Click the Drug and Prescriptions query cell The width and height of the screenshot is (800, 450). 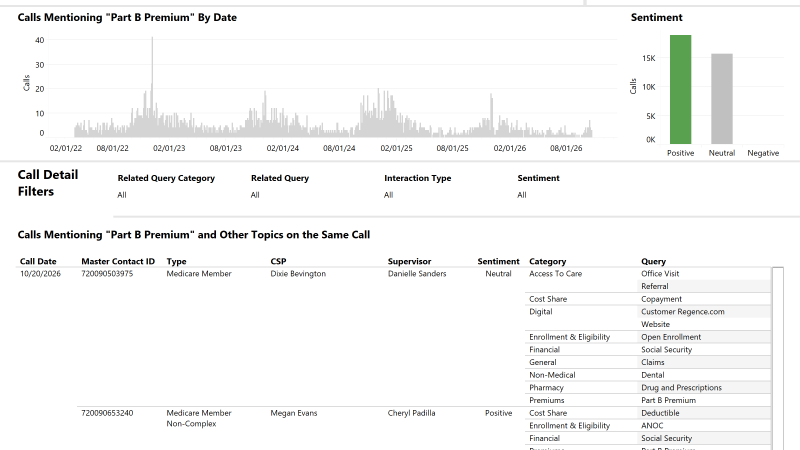[x=682, y=388]
